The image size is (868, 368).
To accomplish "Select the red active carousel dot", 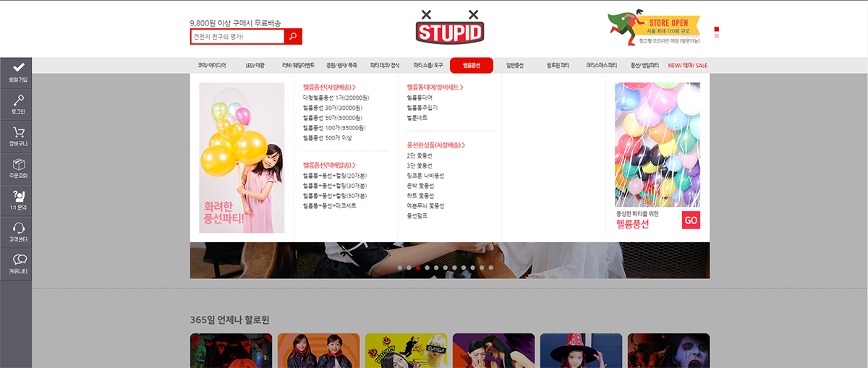I will pyautogui.click(x=418, y=268).
